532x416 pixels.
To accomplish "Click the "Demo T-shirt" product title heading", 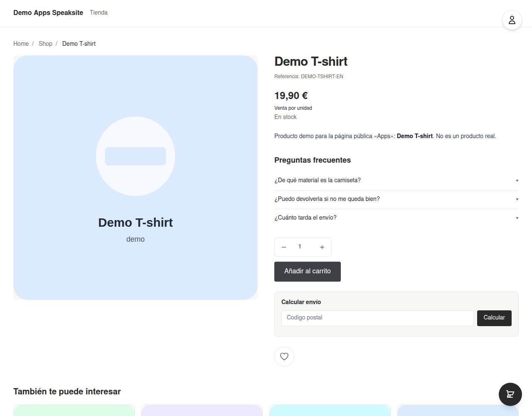I will 311,62.
